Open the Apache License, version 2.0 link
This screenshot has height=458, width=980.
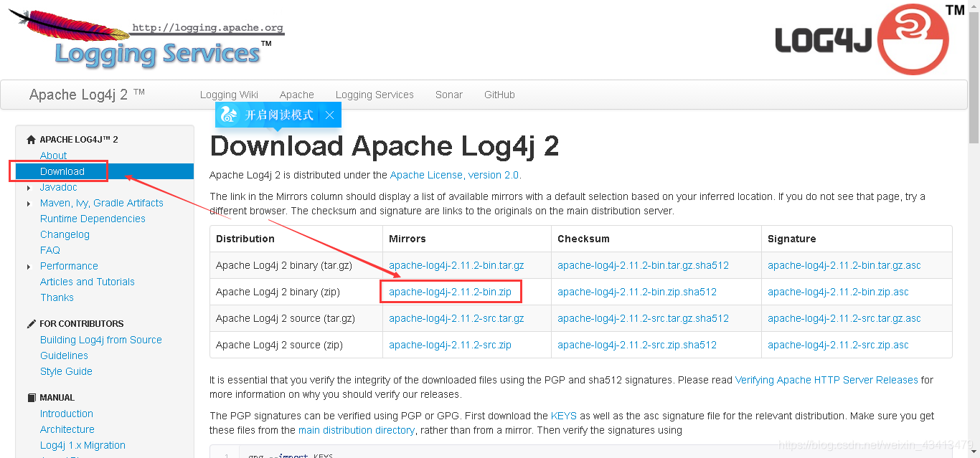point(455,174)
